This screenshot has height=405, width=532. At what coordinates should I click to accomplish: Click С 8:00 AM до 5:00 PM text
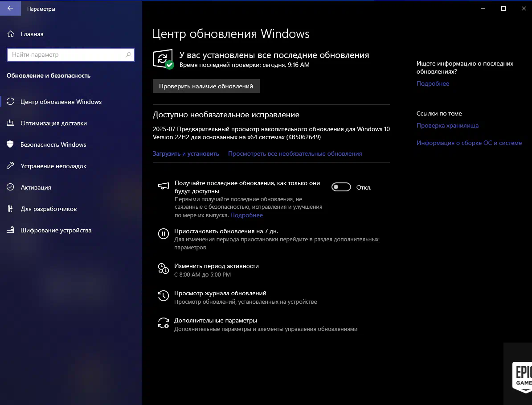point(202,274)
